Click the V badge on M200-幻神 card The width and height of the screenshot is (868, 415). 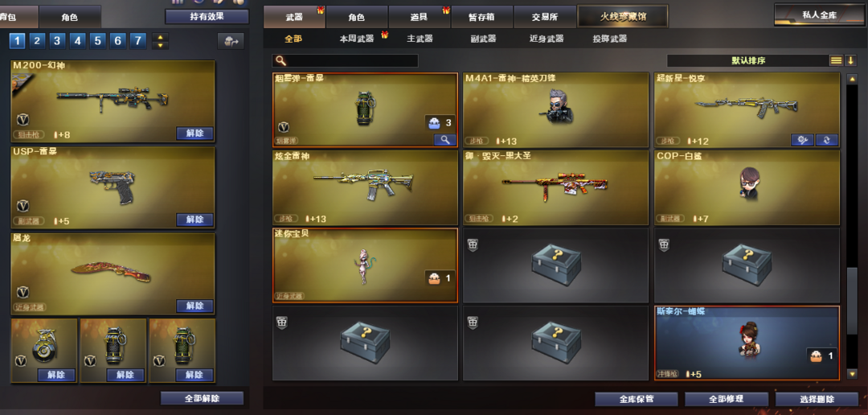point(23,120)
